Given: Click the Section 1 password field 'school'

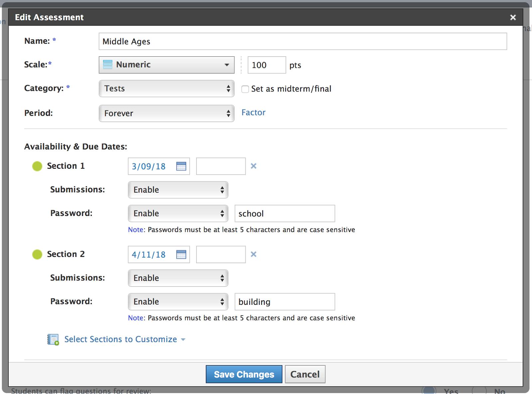Looking at the screenshot, I should tap(285, 214).
